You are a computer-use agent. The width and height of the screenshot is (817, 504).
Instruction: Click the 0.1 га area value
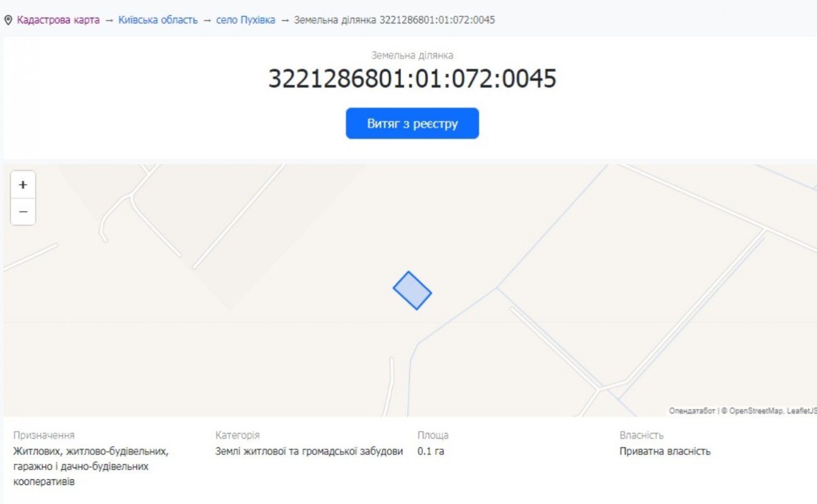pos(431,452)
